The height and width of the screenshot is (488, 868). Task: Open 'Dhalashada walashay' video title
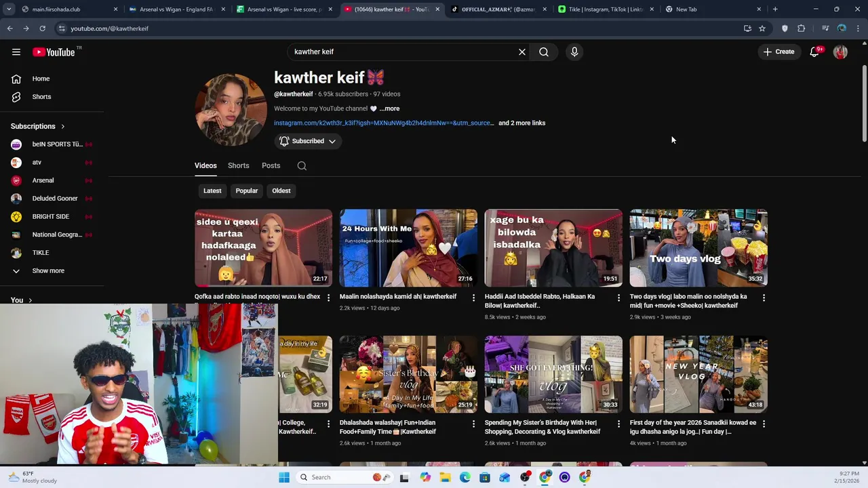tap(388, 427)
